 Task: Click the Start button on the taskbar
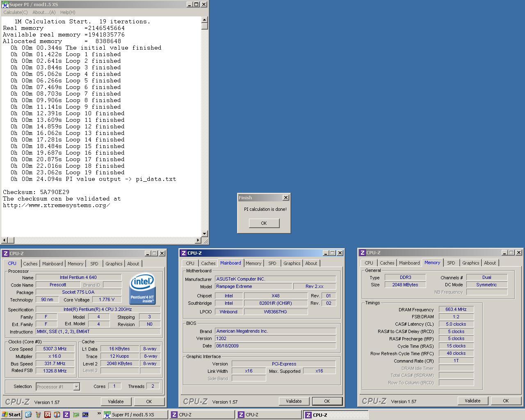coord(11,415)
